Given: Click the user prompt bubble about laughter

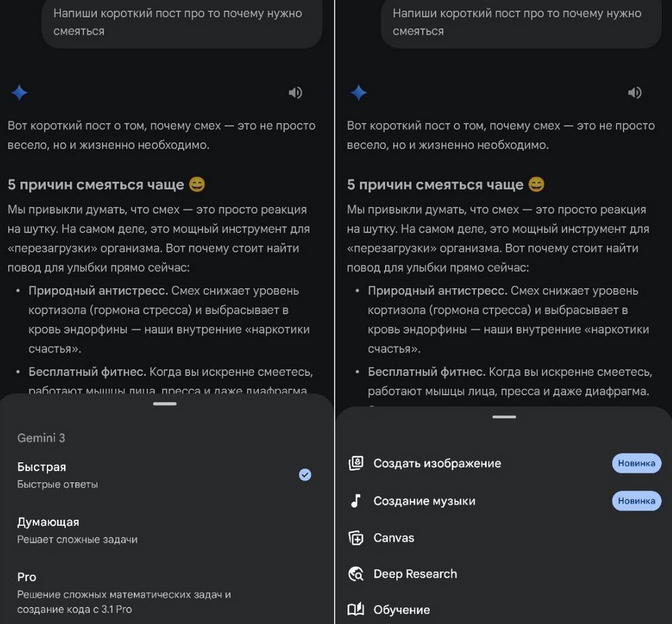Looking at the screenshot, I should point(180,23).
